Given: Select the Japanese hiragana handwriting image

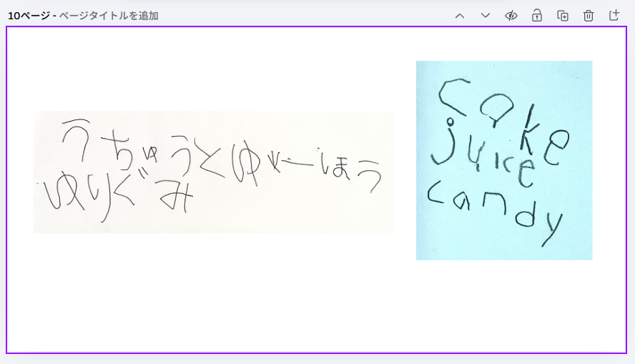Looking at the screenshot, I should coord(214,172).
